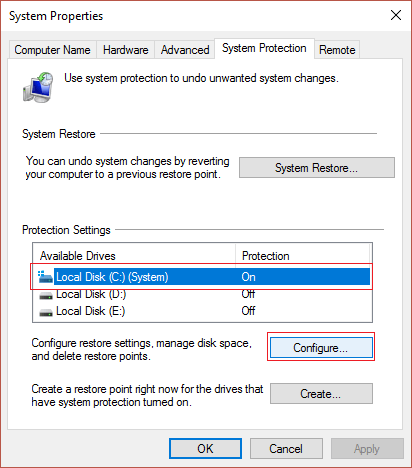Click the Off status for drive D:
The width and height of the screenshot is (412, 468).
pyautogui.click(x=248, y=294)
